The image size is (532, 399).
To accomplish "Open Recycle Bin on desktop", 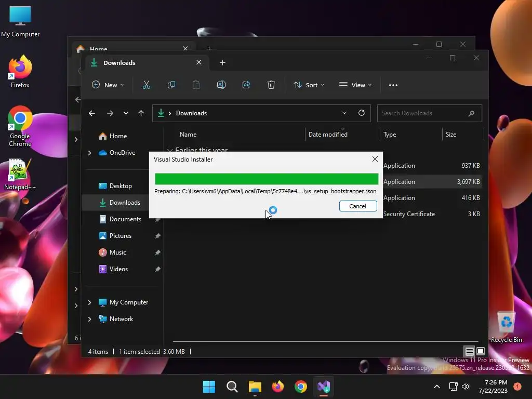I will [x=506, y=327].
